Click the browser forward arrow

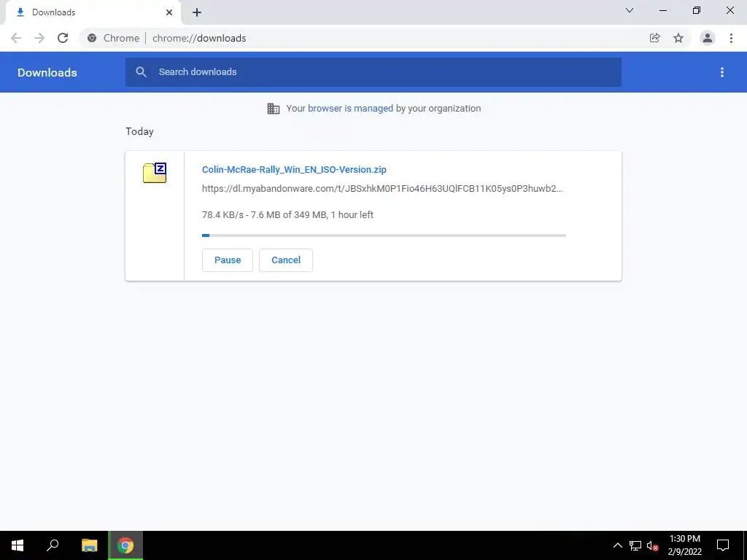tap(39, 38)
